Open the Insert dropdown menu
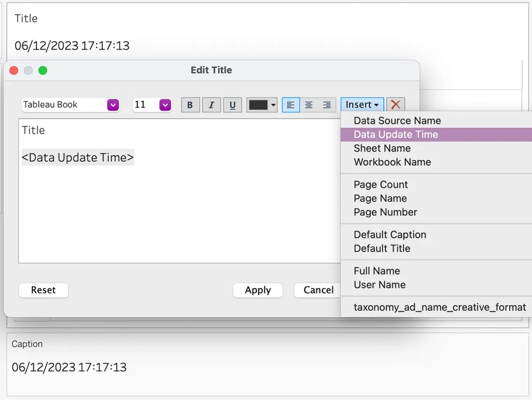This screenshot has width=532, height=400. [362, 105]
